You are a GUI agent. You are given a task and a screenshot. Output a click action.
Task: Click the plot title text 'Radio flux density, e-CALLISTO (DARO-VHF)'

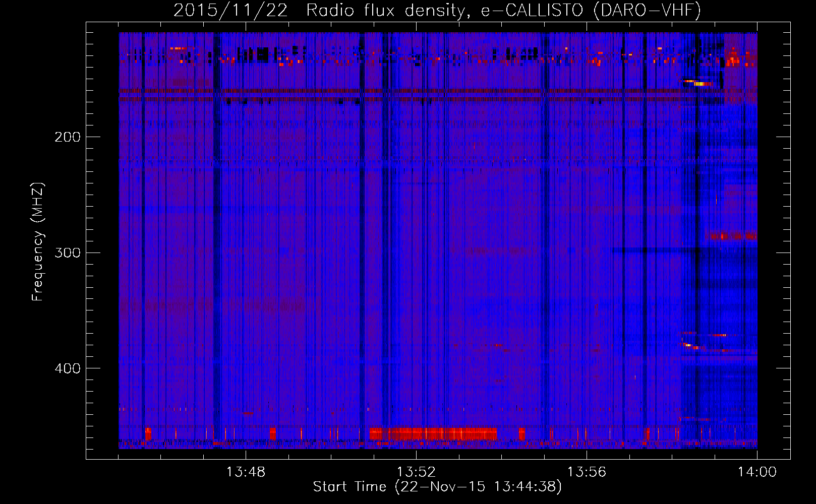point(503,10)
